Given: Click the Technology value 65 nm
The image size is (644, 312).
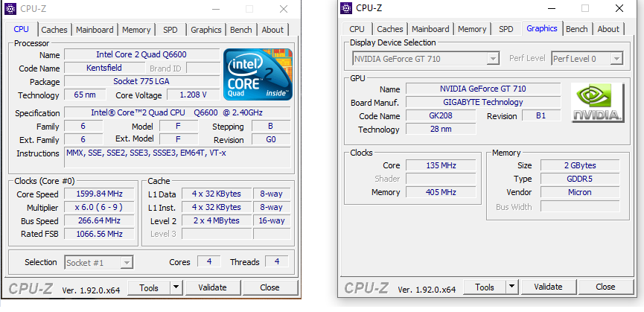Looking at the screenshot, I should 85,95.
